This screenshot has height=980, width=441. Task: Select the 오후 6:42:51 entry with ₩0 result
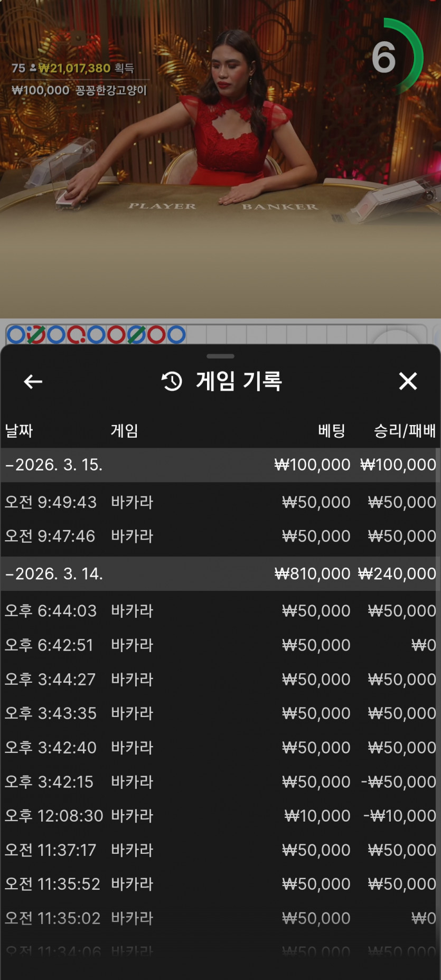(x=220, y=645)
